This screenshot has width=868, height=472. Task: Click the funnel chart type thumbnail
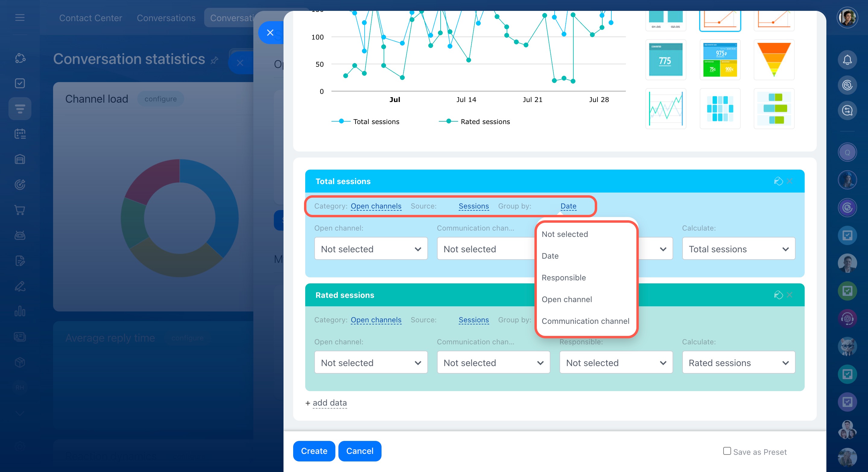coord(774,60)
